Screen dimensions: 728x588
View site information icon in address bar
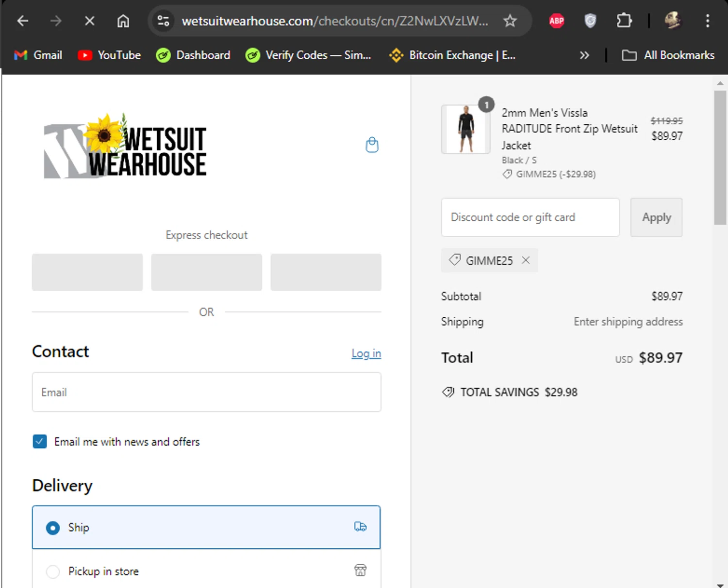click(163, 21)
